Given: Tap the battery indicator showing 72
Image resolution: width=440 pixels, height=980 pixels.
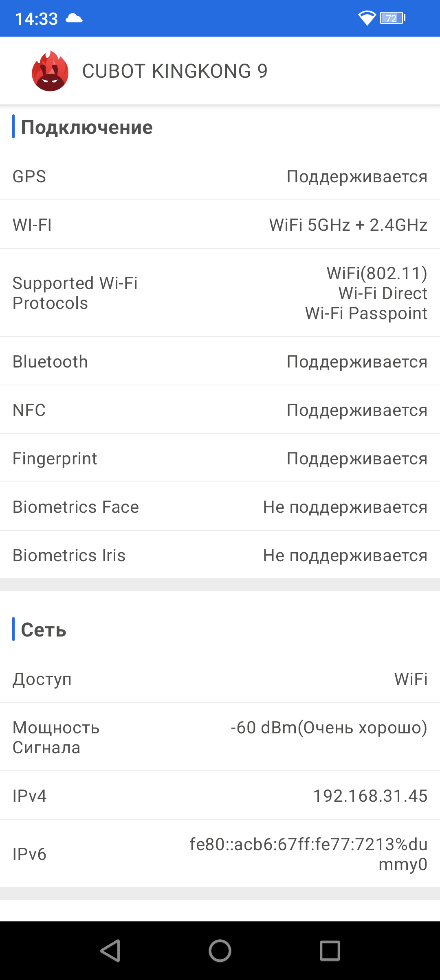Looking at the screenshot, I should point(392,18).
